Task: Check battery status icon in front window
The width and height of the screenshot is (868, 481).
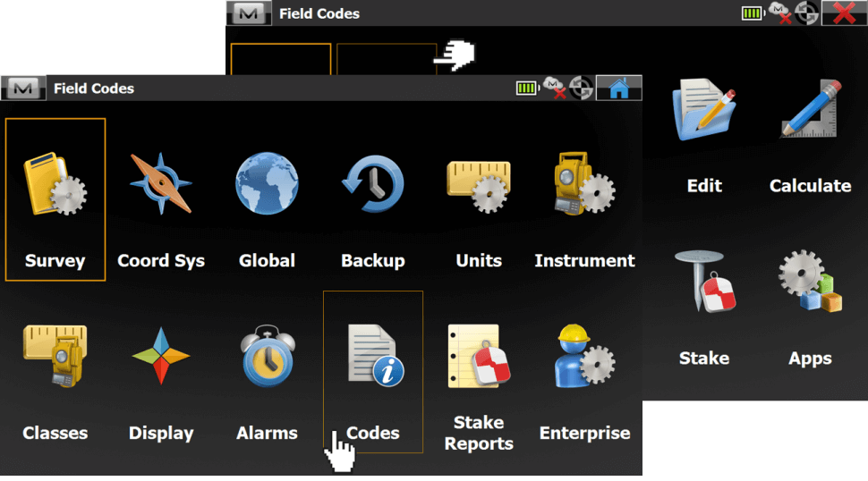Action: click(527, 88)
